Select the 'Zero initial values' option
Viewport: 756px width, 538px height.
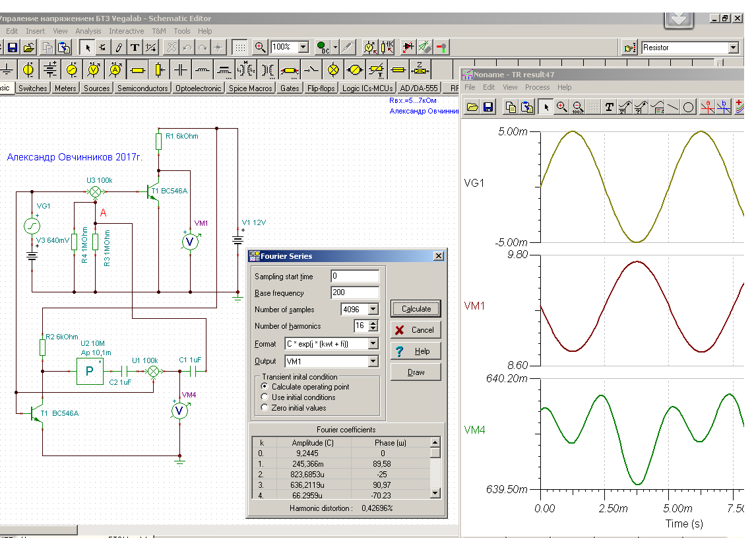coord(265,408)
